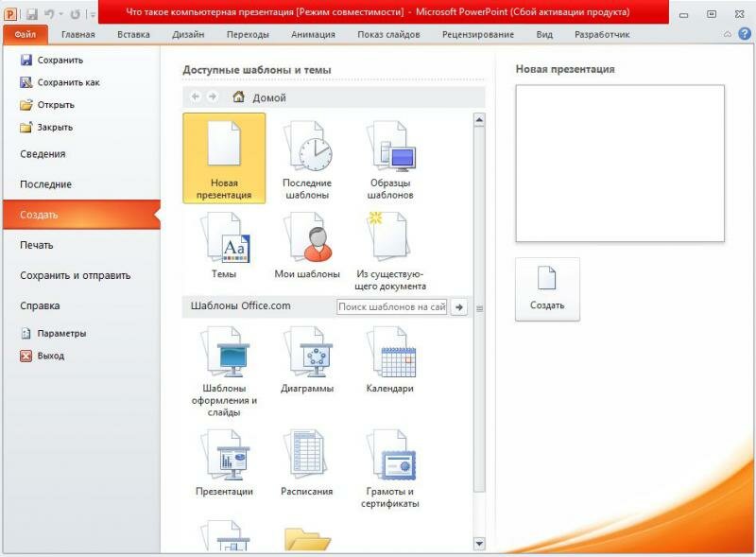Open the Help question mark icon

click(745, 33)
